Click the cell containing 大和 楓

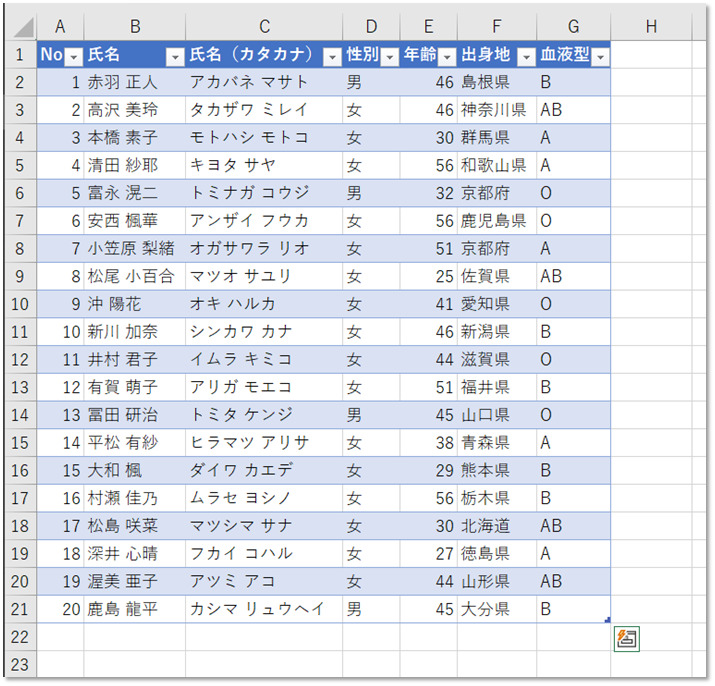pyautogui.click(x=135, y=471)
